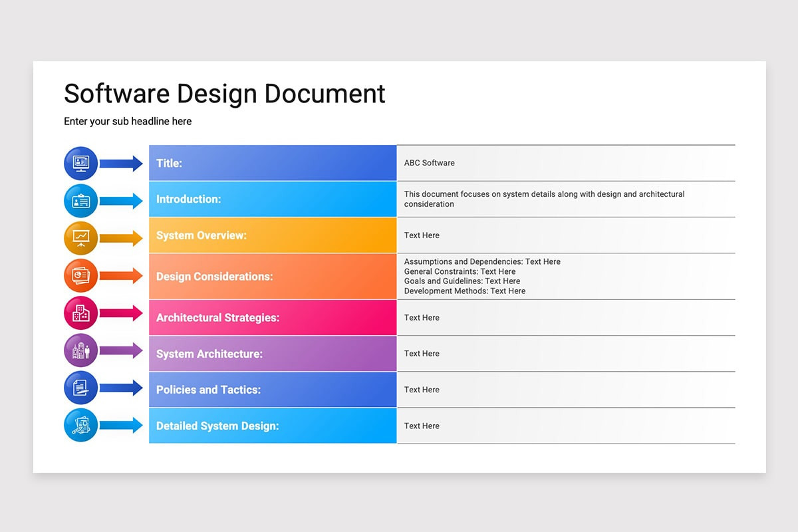
Task: Click 'Text Here' in the Architectural Strategies row
Action: [422, 318]
